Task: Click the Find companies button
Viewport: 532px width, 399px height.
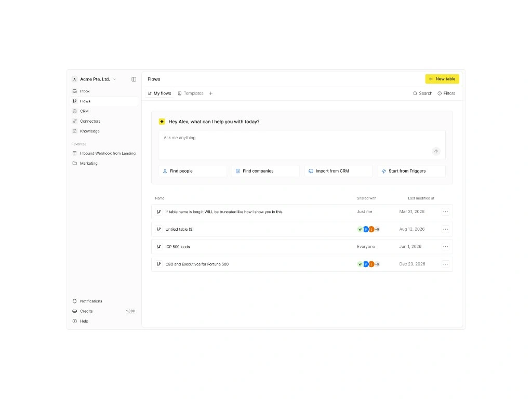Action: tap(265, 171)
